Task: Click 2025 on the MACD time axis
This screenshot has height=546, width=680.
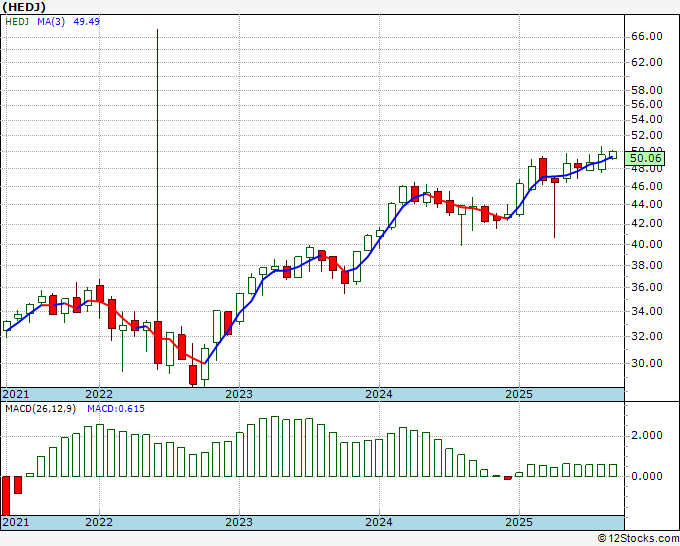Action: coord(519,522)
